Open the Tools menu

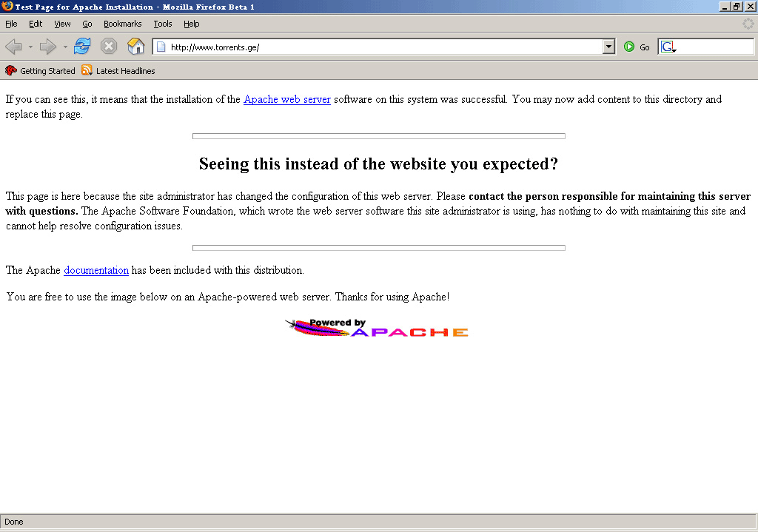[x=162, y=24]
